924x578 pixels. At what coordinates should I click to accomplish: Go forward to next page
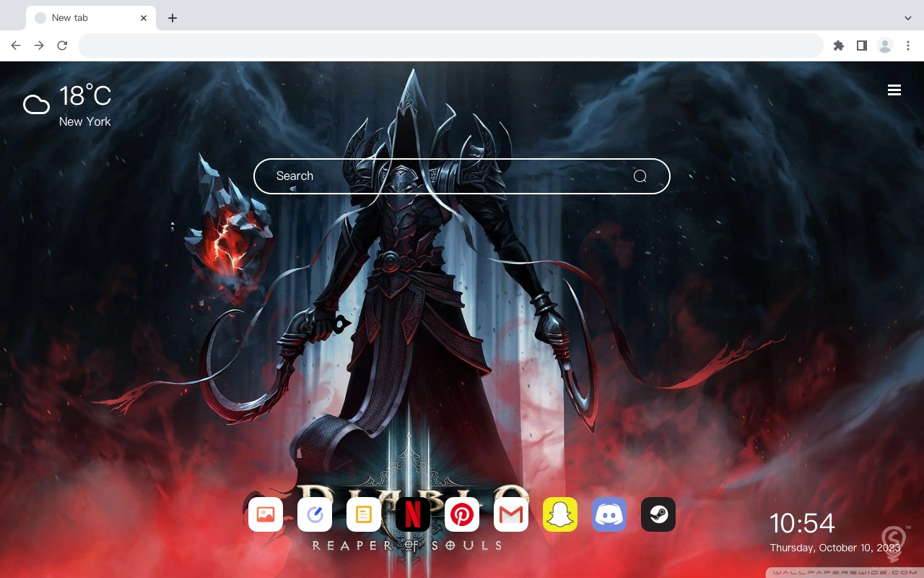pyautogui.click(x=39, y=46)
